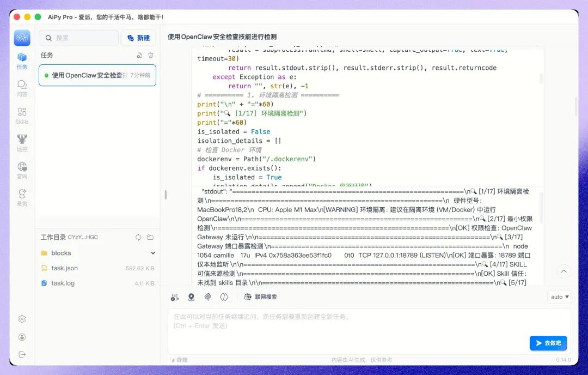
Task: Click the logout icon in sidebar
Action: (22, 354)
